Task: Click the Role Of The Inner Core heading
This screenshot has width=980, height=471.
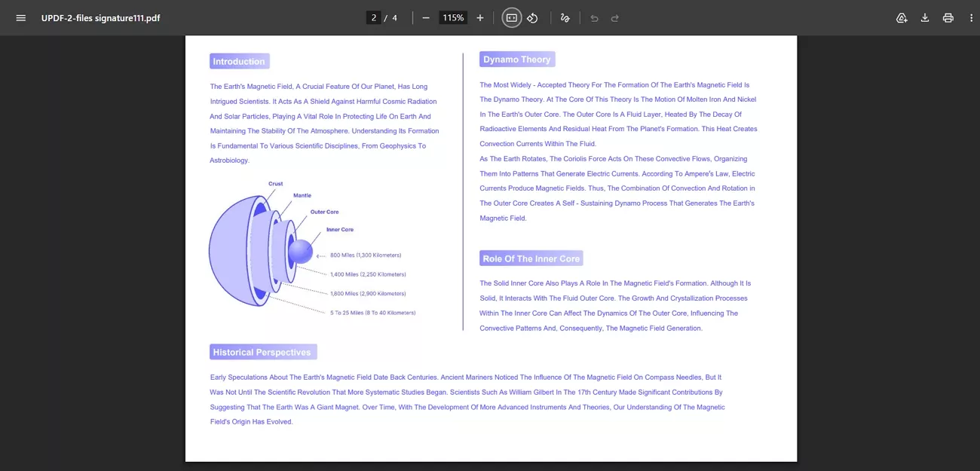Action: 531,258
